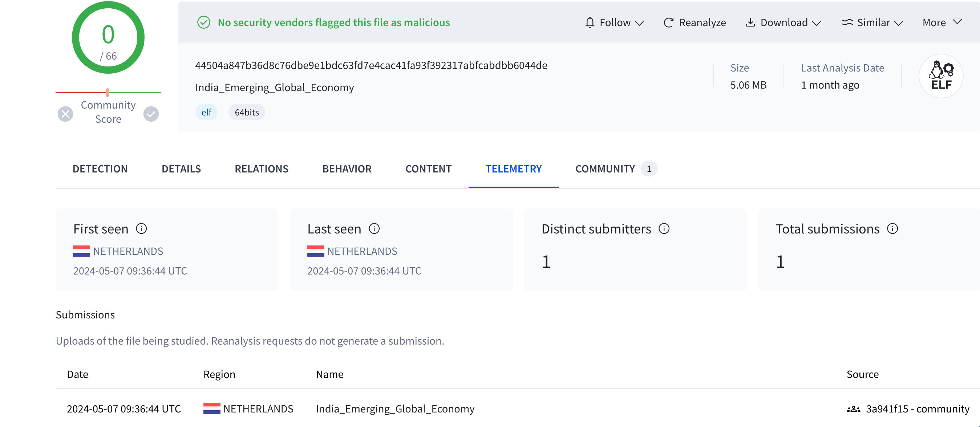Switch to the DETECTION tab
This screenshot has width=980, height=427.
click(100, 168)
